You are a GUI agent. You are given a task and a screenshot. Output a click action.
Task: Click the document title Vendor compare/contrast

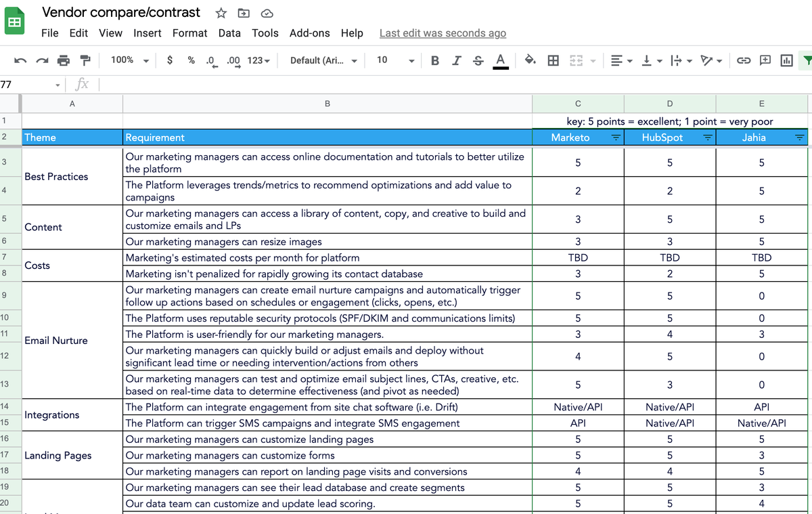coord(121,12)
